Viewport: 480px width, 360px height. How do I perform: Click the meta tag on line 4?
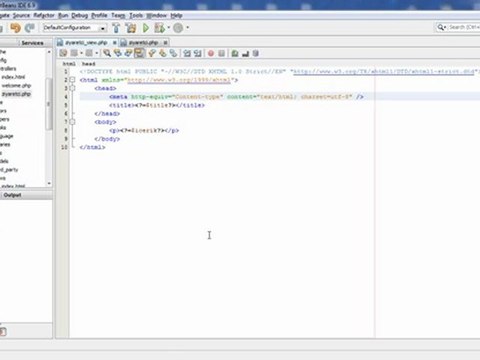236,97
